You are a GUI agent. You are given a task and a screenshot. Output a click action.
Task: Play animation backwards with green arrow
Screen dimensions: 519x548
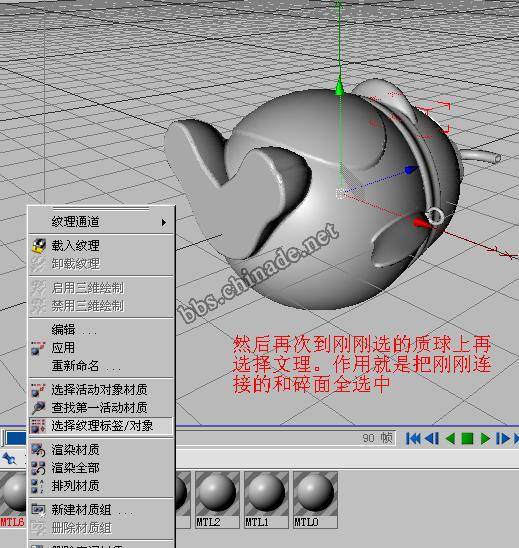(450, 438)
